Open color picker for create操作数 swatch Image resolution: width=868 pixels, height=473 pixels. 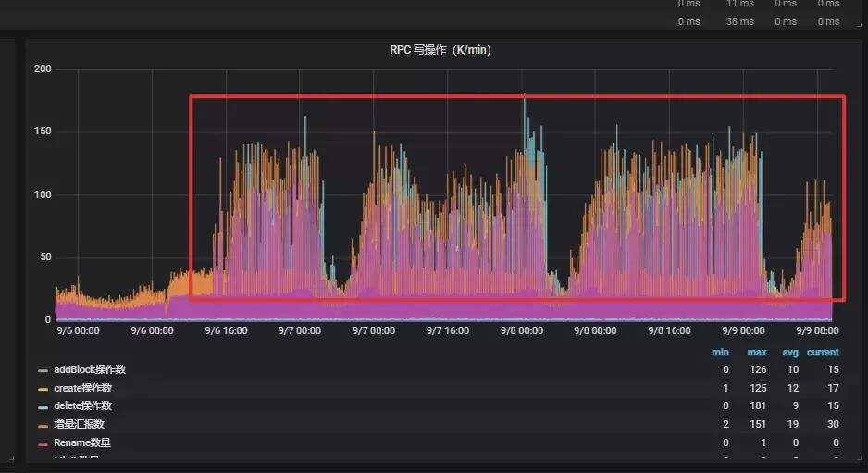[43, 389]
